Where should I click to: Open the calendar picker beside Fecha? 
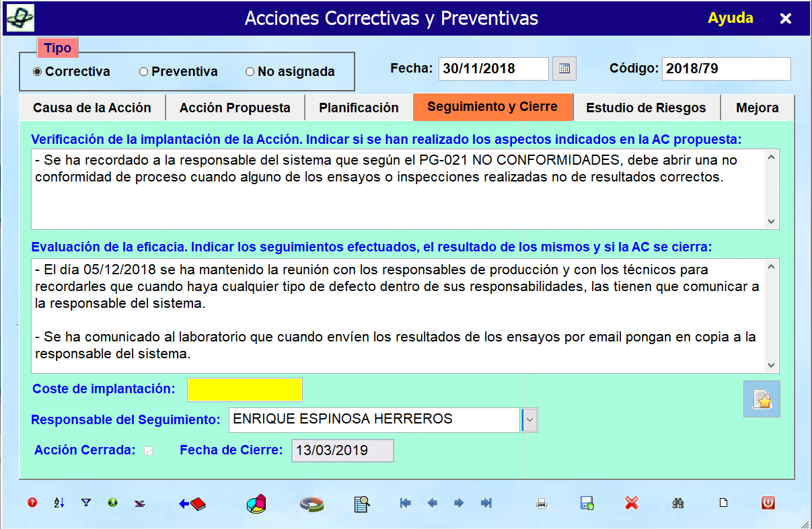click(564, 69)
